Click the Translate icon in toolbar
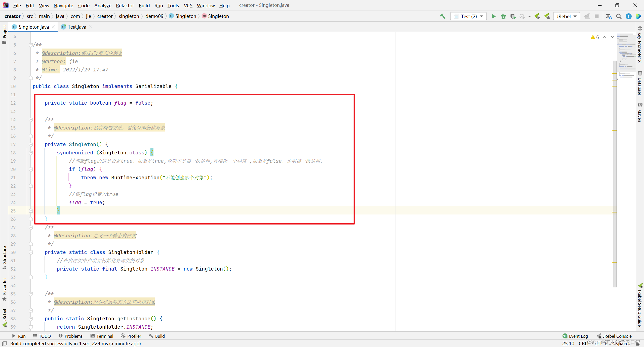Screen dimensions: 644x347 pos(609,16)
